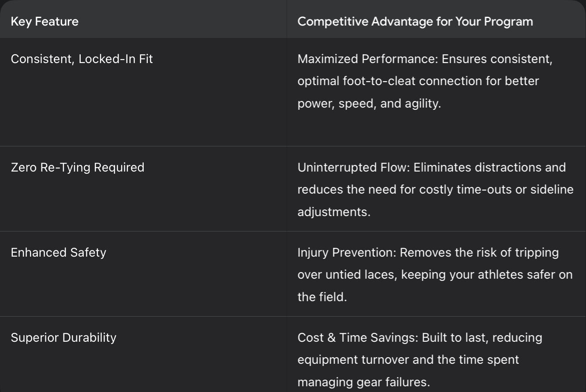Select the "Competitive Advantage for Your Program" header
Image resolution: width=586 pixels, height=392 pixels.
(415, 21)
